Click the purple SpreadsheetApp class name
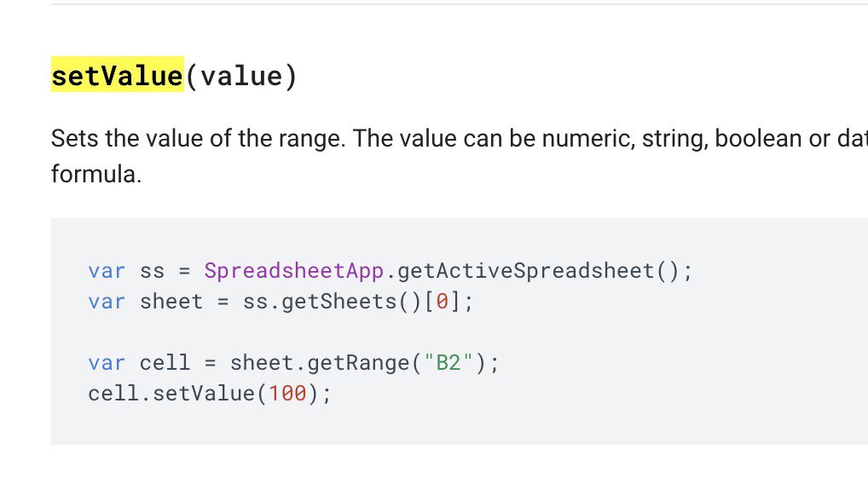Screen dimensions: 868x501 coord(295,271)
